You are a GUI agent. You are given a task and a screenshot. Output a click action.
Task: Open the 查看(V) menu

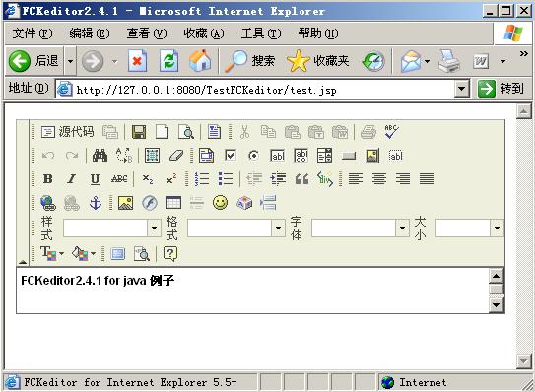[147, 33]
